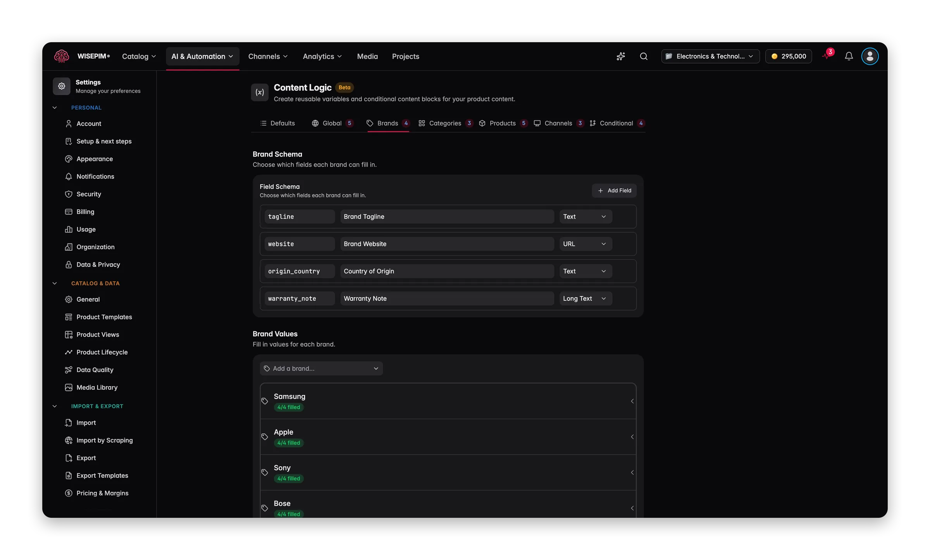Open Billing settings in sidebar
This screenshot has height=560, width=930.
[x=85, y=212]
